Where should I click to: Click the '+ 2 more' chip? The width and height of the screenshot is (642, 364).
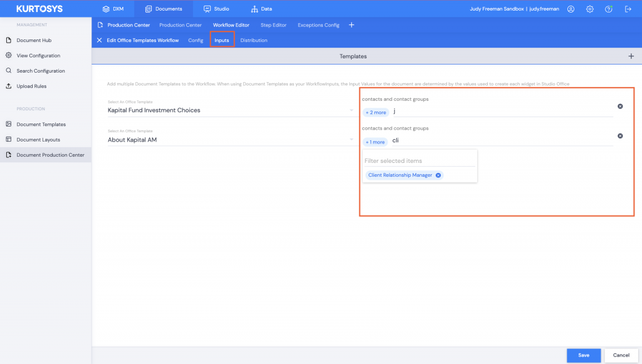[x=376, y=113]
